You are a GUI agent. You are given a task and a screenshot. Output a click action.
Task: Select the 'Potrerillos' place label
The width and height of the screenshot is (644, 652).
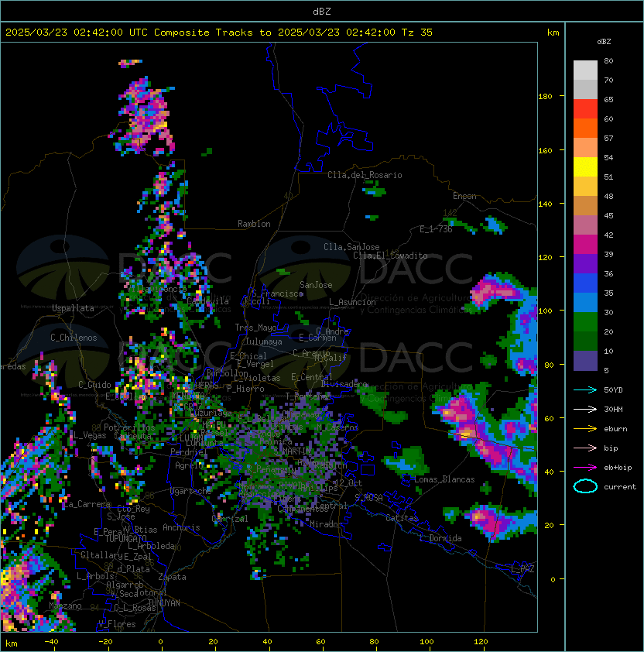pyautogui.click(x=129, y=427)
